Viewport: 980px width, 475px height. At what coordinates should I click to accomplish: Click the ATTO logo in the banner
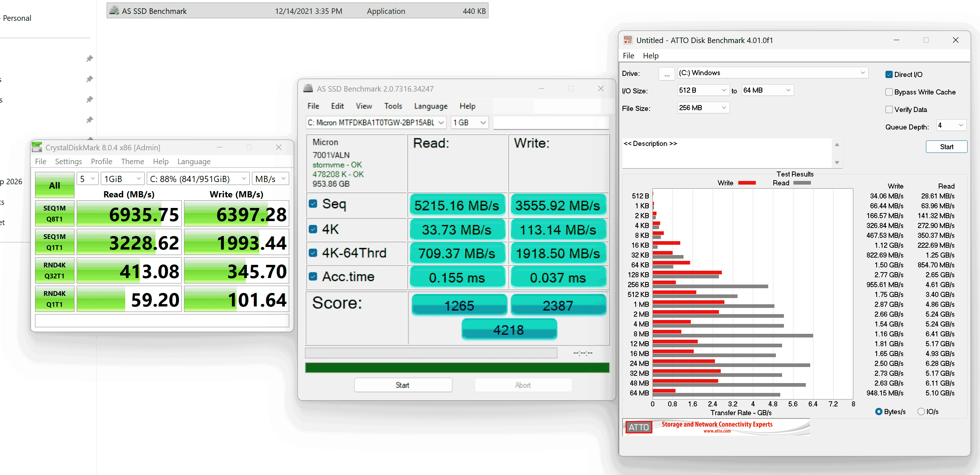[638, 427]
